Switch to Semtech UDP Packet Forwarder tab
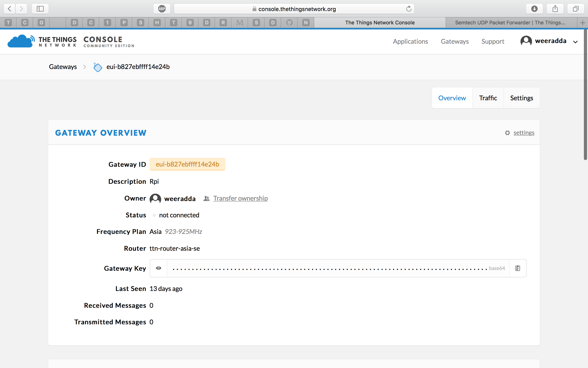This screenshot has width=588, height=368. [x=511, y=23]
